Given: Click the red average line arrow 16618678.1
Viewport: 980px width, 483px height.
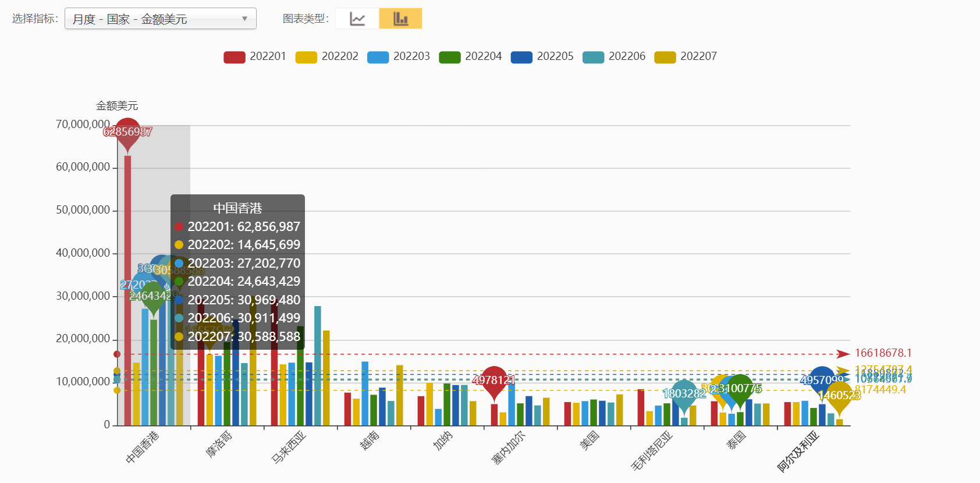Looking at the screenshot, I should click(843, 354).
